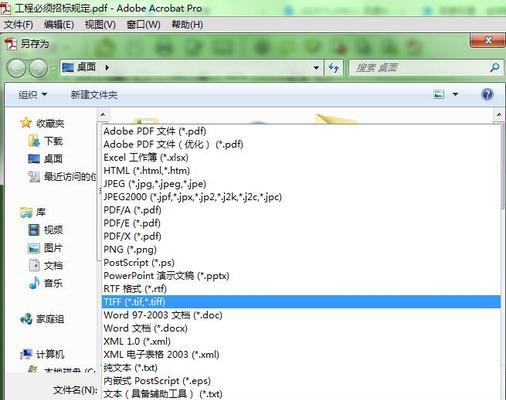Select 桌面 in the sidebar favorites
506x400 pixels.
click(53, 159)
